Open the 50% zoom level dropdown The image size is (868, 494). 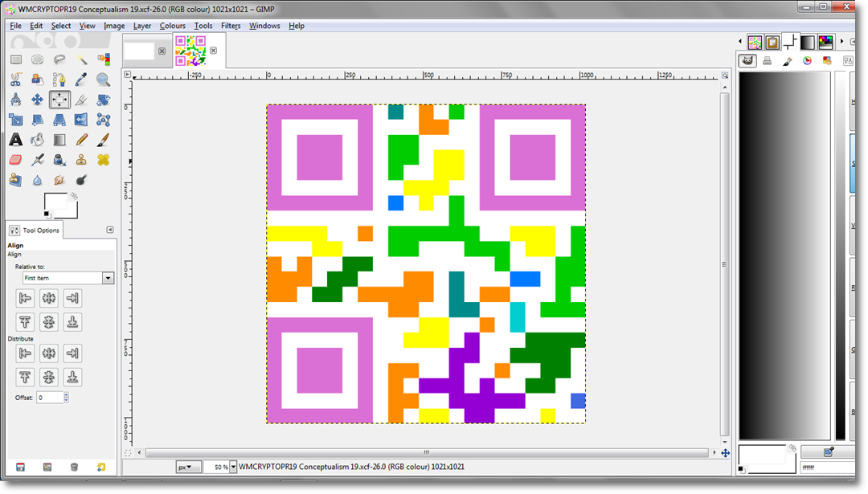[233, 467]
